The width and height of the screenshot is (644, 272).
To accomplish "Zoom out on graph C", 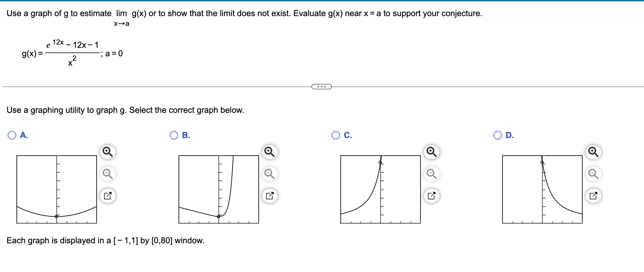I will coord(431,174).
